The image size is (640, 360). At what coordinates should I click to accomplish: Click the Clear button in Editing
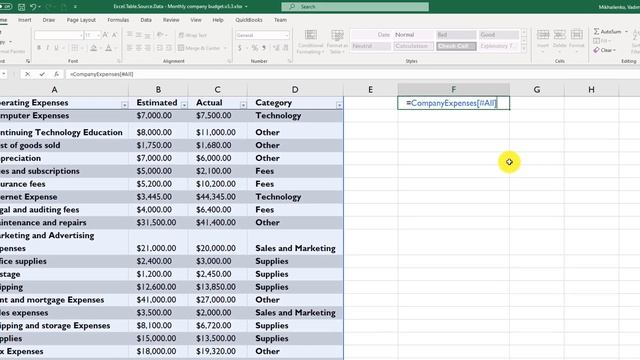tap(604, 50)
